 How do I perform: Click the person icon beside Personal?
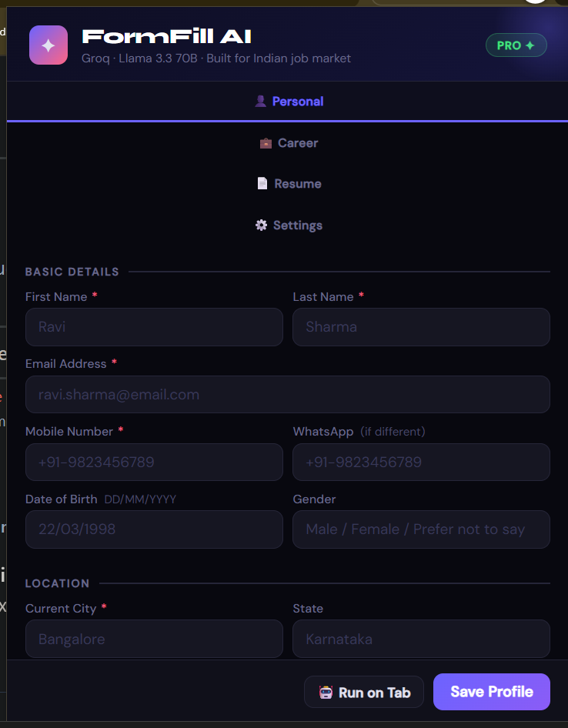(x=260, y=101)
